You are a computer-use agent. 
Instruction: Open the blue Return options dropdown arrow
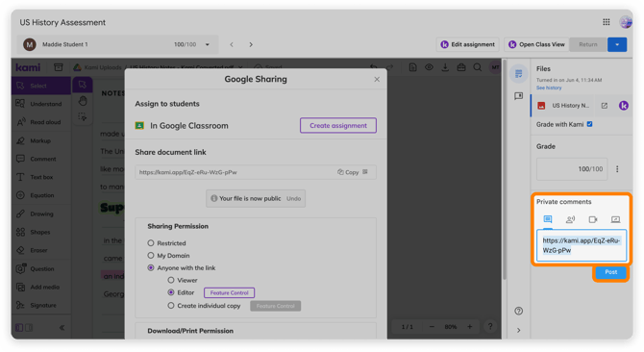(x=617, y=44)
